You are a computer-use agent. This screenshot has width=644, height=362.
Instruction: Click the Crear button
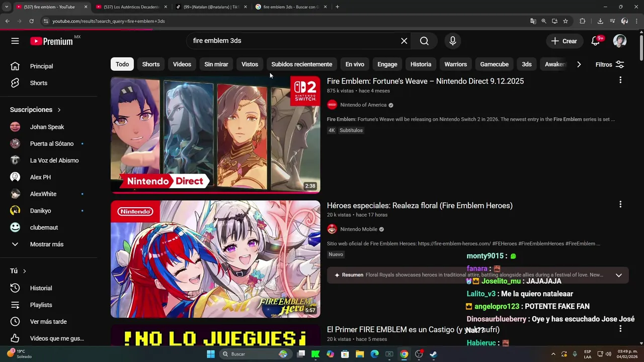pyautogui.click(x=565, y=41)
